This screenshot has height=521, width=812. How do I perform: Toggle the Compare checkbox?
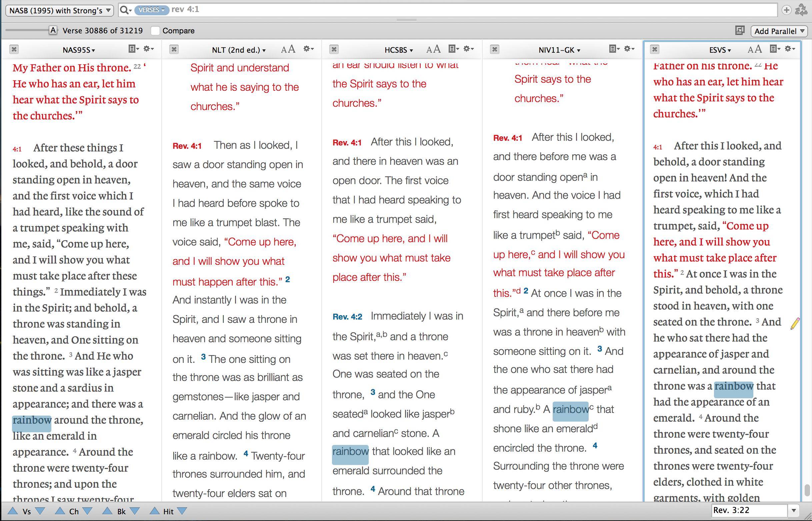coord(155,31)
